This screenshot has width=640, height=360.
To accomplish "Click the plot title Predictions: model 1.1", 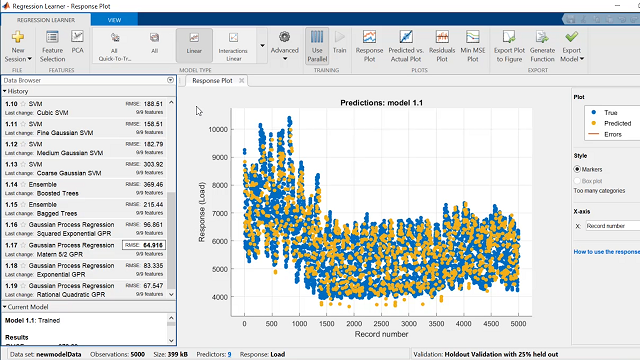I will tap(381, 103).
